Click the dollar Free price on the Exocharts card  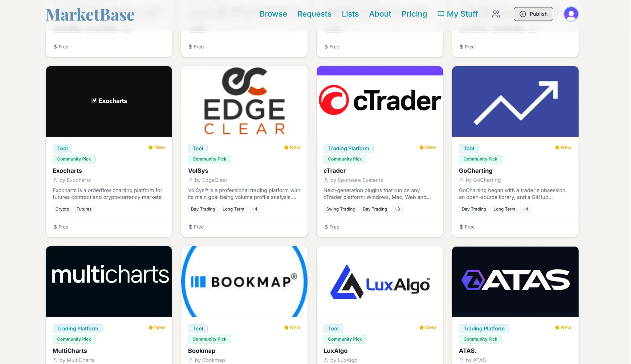61,227
